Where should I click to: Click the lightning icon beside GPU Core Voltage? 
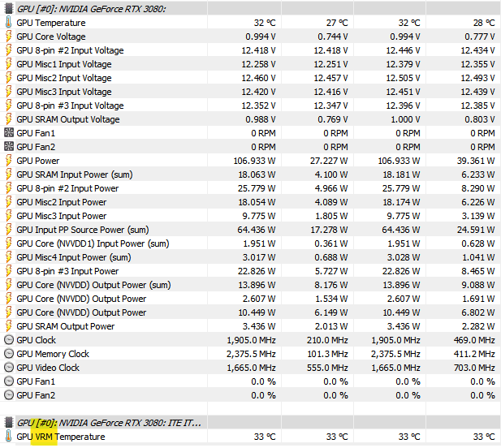click(x=9, y=37)
